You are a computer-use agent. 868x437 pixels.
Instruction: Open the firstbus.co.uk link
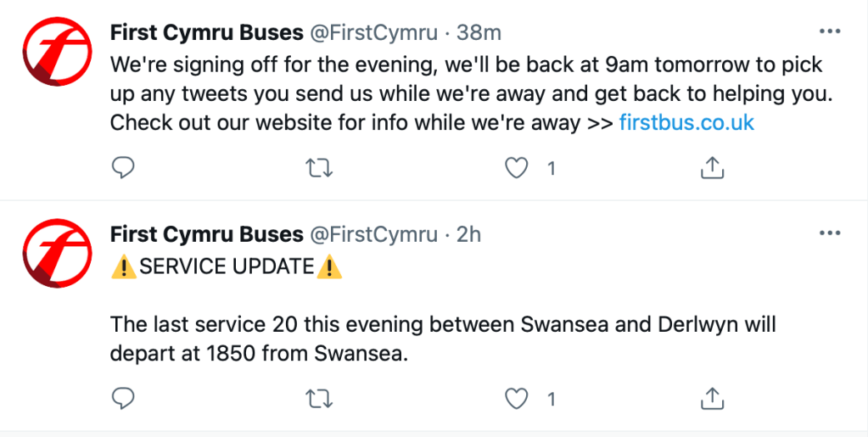click(686, 122)
